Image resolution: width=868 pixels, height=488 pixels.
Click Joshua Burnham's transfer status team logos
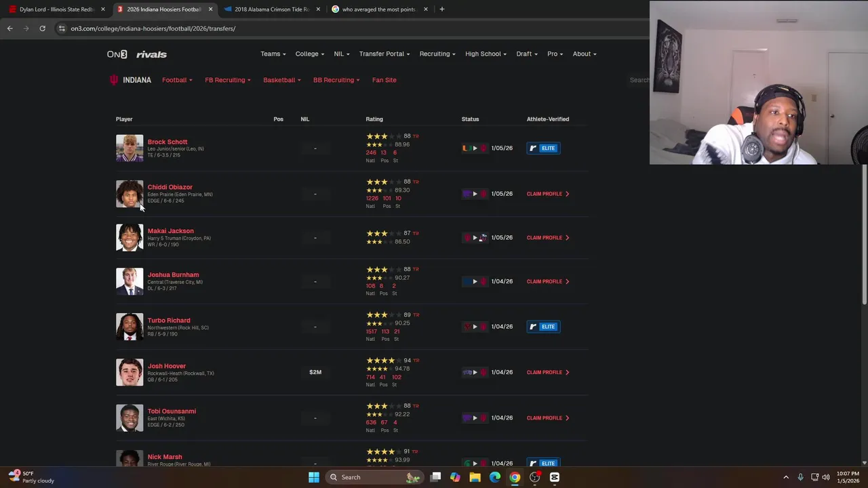pos(475,281)
